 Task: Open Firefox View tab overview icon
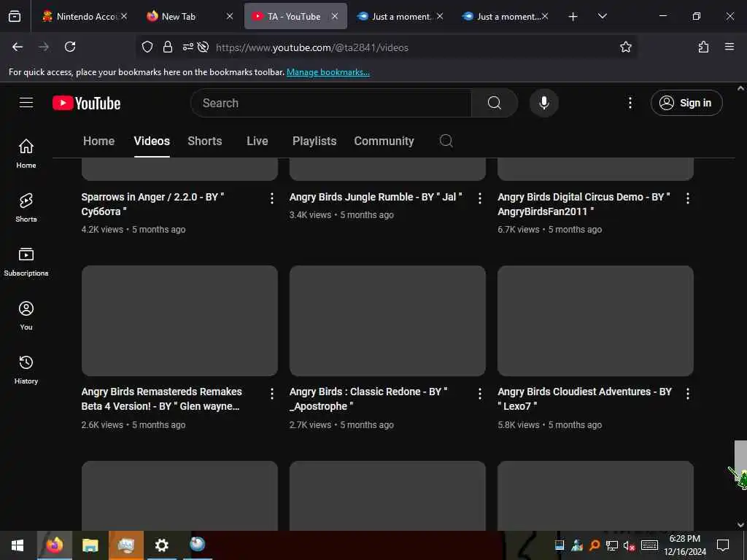tap(15, 16)
